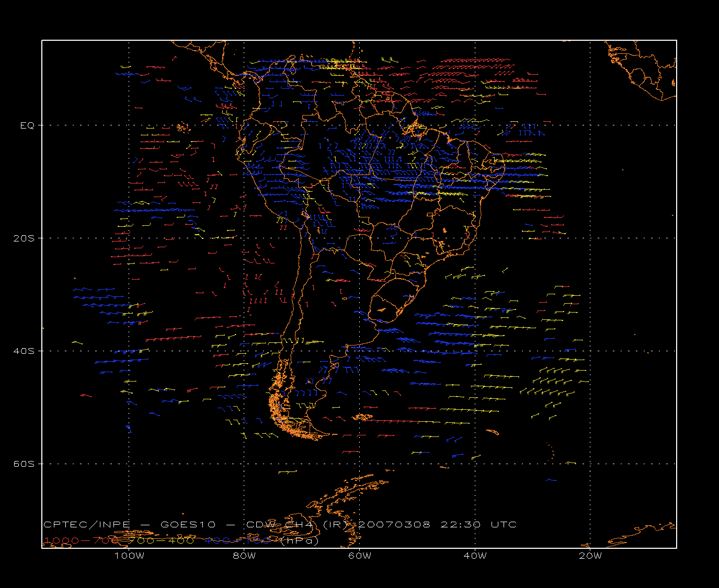
Task: Click the '(hPa)' unit label
Action: pyautogui.click(x=299, y=540)
